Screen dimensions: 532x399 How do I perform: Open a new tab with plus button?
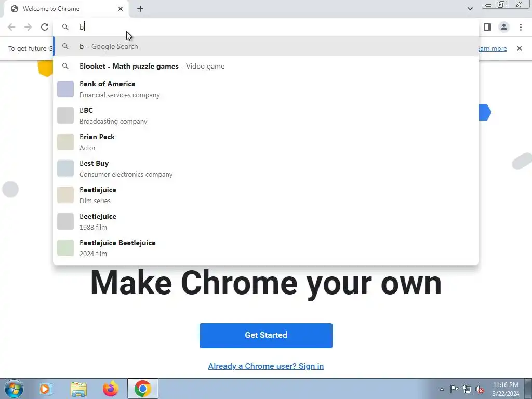click(140, 9)
